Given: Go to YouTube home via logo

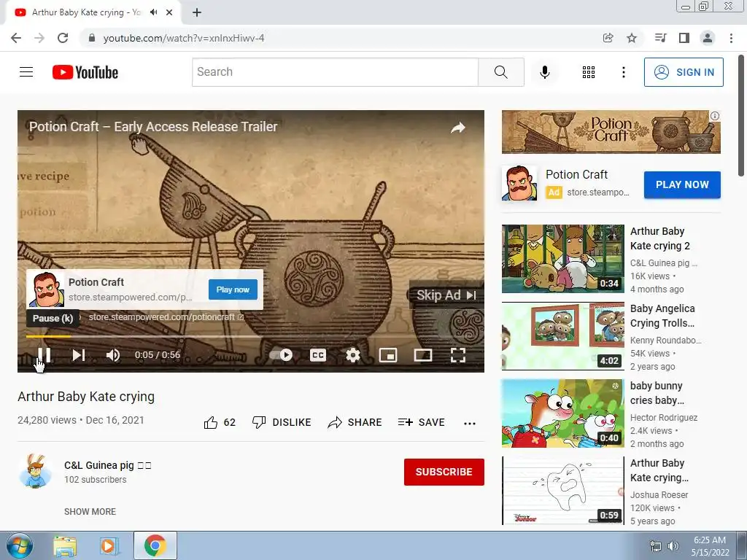Looking at the screenshot, I should click(x=85, y=72).
